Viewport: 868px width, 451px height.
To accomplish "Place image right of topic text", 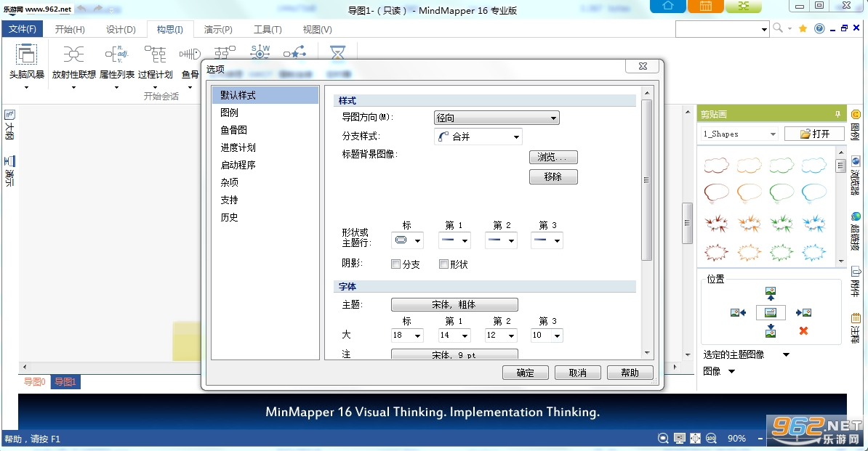I will coord(803,313).
